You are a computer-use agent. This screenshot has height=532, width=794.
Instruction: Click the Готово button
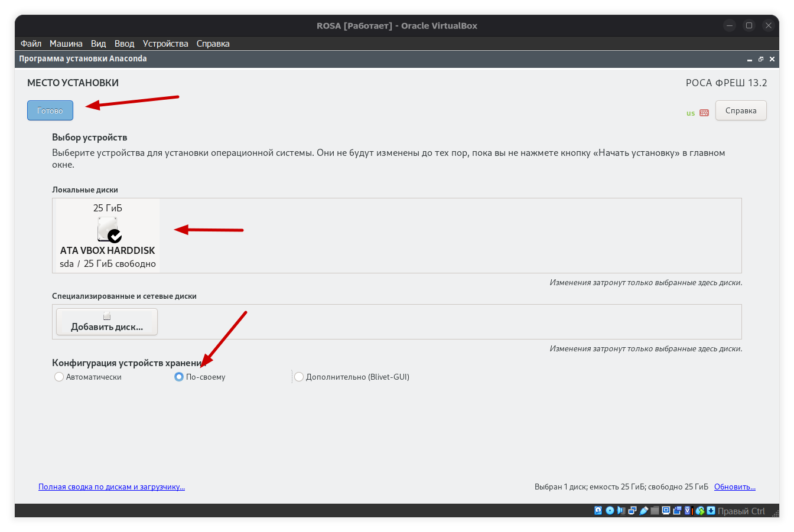pos(50,110)
